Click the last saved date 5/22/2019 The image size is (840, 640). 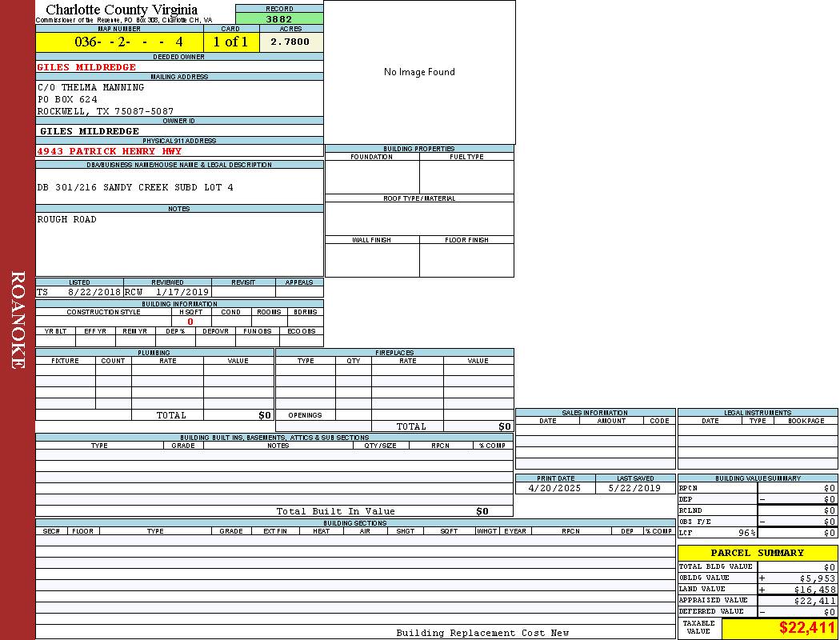coord(634,488)
